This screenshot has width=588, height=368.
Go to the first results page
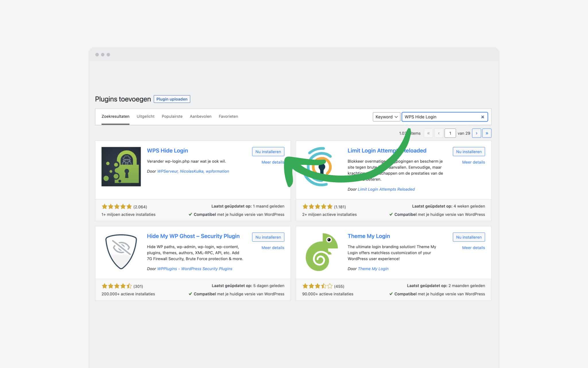[x=428, y=133]
